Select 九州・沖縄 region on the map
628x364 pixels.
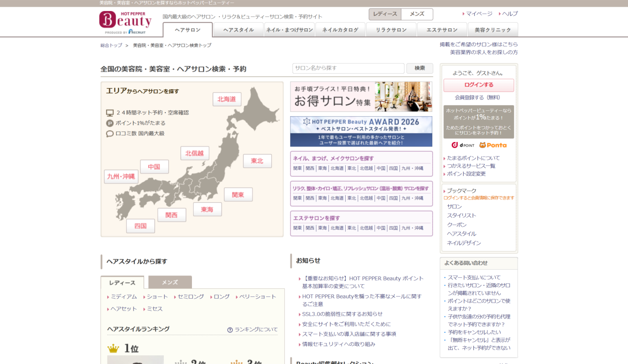pos(121,177)
